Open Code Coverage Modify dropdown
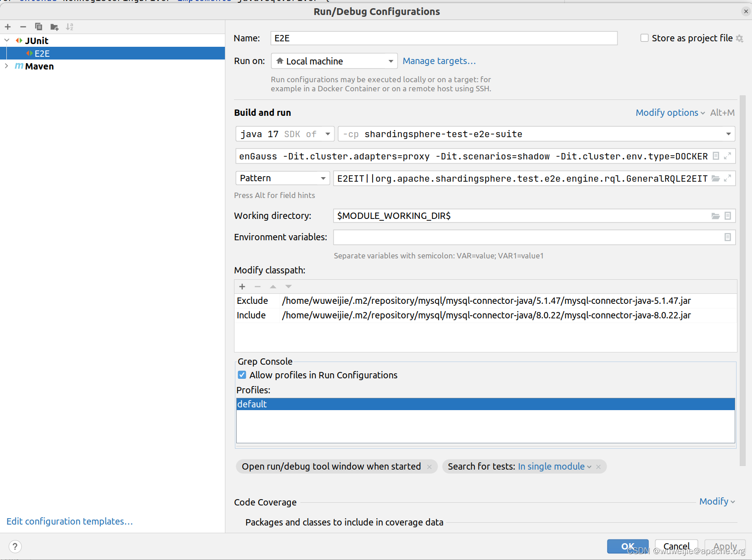This screenshot has width=752, height=560. [x=717, y=501]
